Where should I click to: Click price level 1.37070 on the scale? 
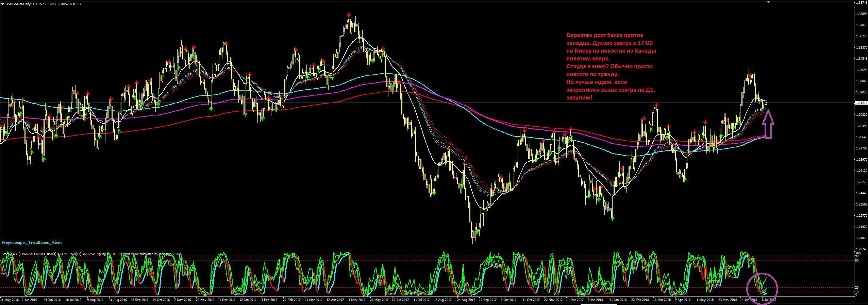click(x=861, y=25)
